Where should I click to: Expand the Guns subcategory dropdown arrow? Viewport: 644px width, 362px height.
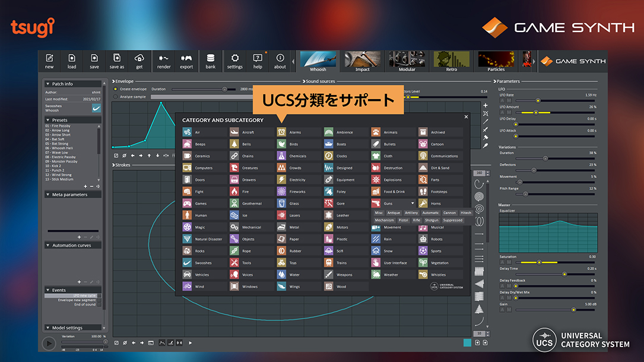[x=412, y=204]
